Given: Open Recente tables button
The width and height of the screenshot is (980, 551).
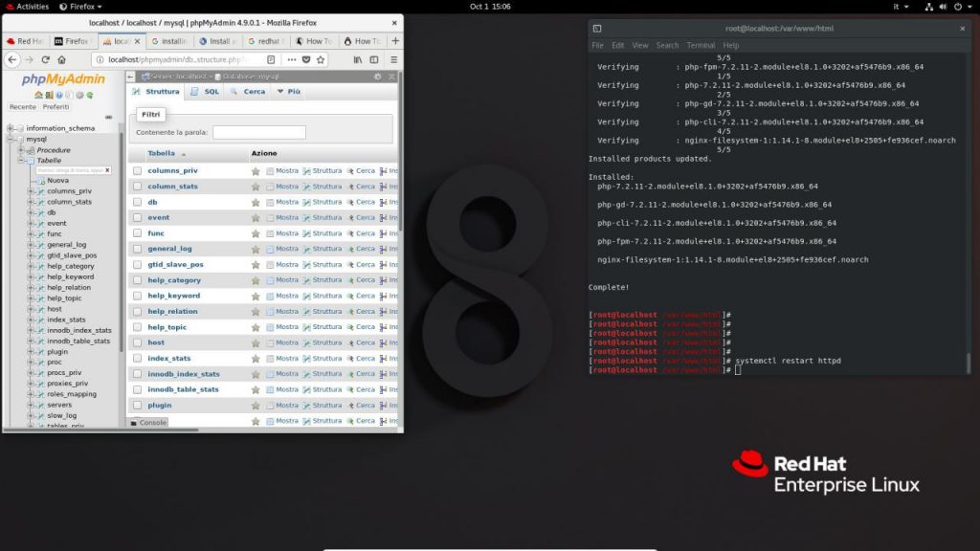Looking at the screenshot, I should [23, 107].
